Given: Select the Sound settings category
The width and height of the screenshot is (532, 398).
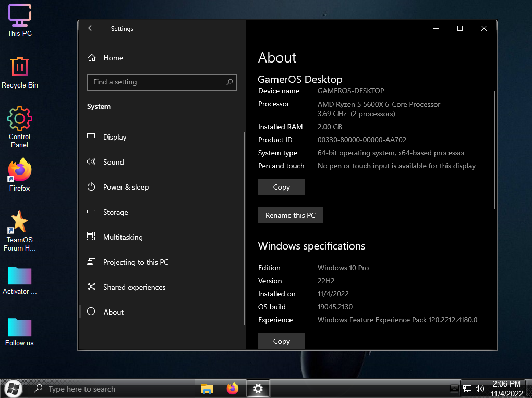Looking at the screenshot, I should click(113, 162).
